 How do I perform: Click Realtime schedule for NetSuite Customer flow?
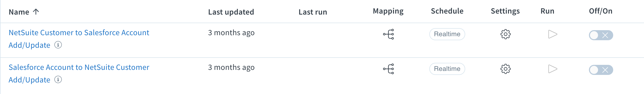pyautogui.click(x=447, y=34)
